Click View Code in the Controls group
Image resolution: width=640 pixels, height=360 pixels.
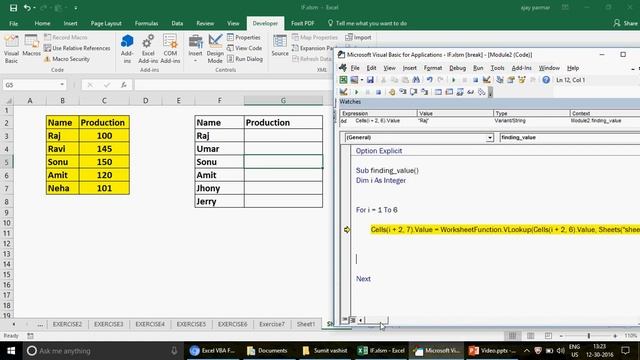pyautogui.click(x=244, y=48)
